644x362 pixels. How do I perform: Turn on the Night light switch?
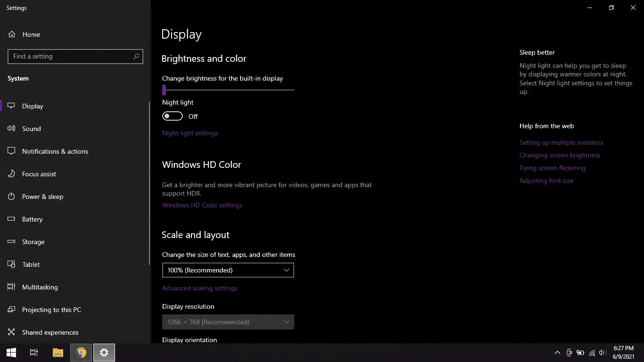[x=173, y=116]
